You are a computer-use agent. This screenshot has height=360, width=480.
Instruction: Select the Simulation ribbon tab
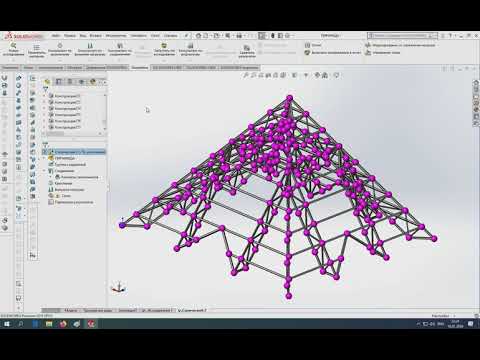(x=139, y=68)
